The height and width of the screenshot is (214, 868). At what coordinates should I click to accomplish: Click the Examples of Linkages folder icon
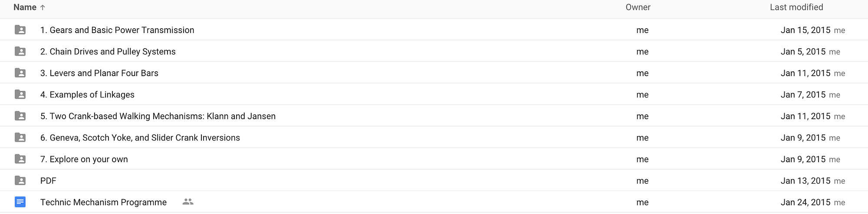(x=20, y=94)
